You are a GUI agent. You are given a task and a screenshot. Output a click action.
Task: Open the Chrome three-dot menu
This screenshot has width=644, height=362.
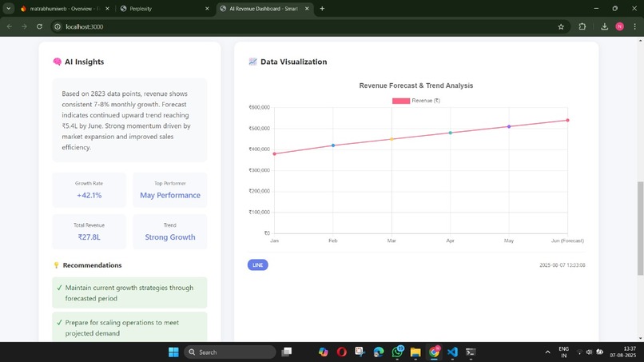[634, 26]
